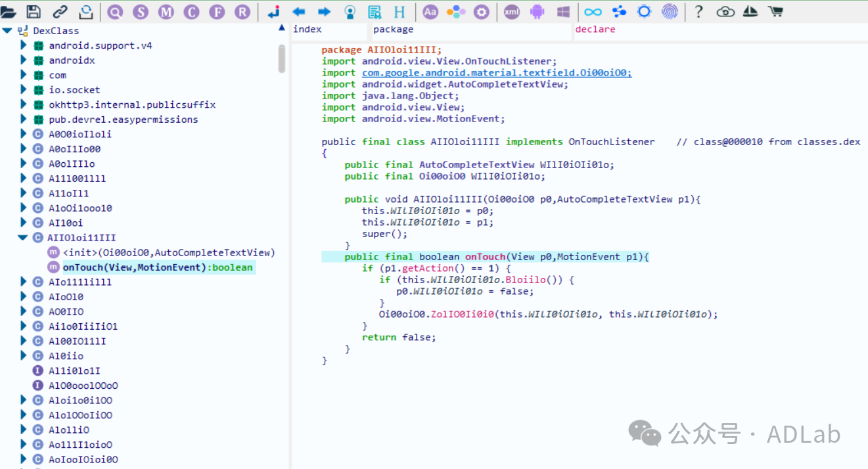Click the purple M methods icon

click(166, 11)
